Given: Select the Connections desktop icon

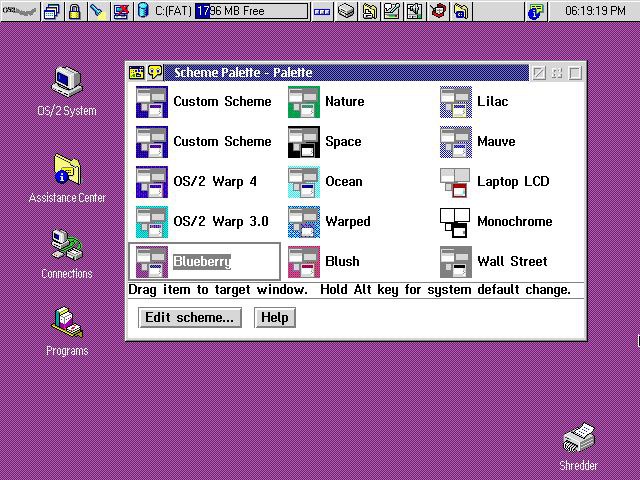Looking at the screenshot, I should (x=67, y=254).
